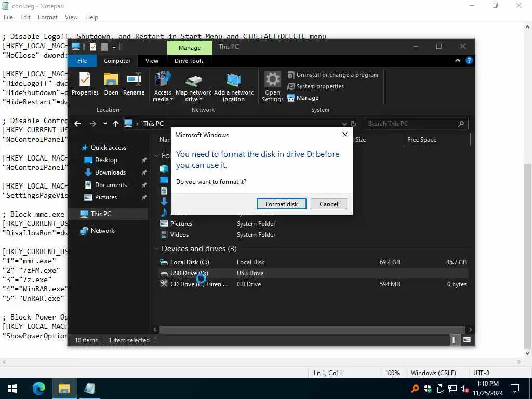This screenshot has width=532, height=399.
Task: Click the Back navigation arrow
Action: (x=77, y=124)
